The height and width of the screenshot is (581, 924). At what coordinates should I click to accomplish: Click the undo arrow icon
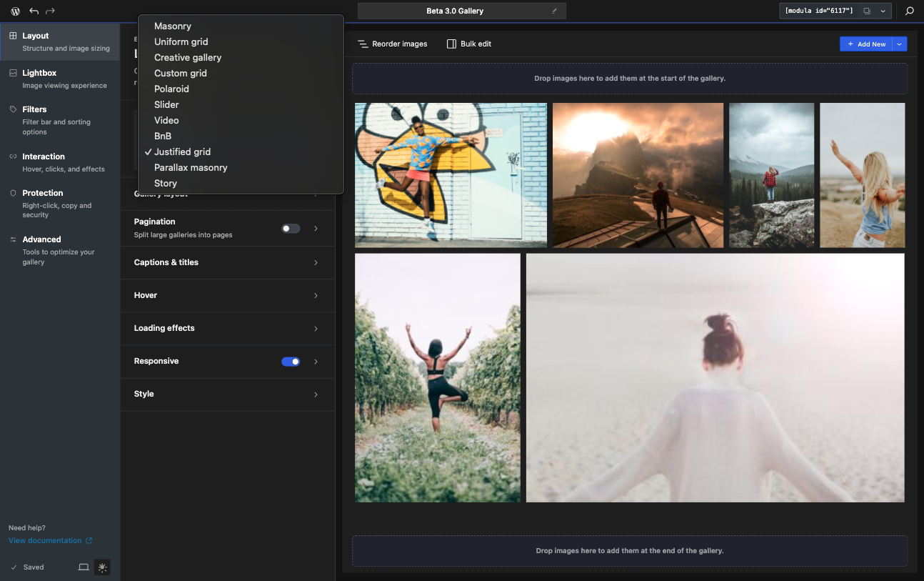click(x=34, y=11)
